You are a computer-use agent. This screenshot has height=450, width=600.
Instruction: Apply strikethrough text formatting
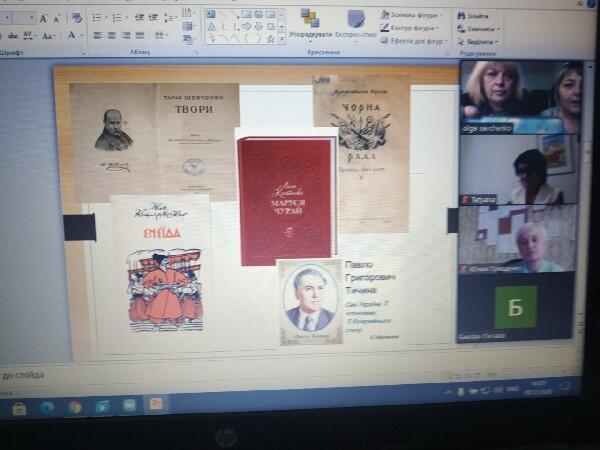13,36
